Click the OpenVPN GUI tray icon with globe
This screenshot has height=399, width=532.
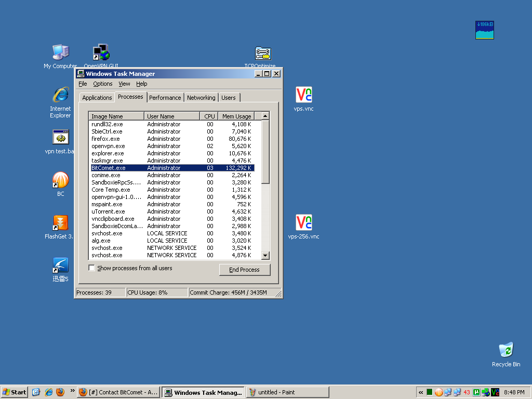(486, 392)
